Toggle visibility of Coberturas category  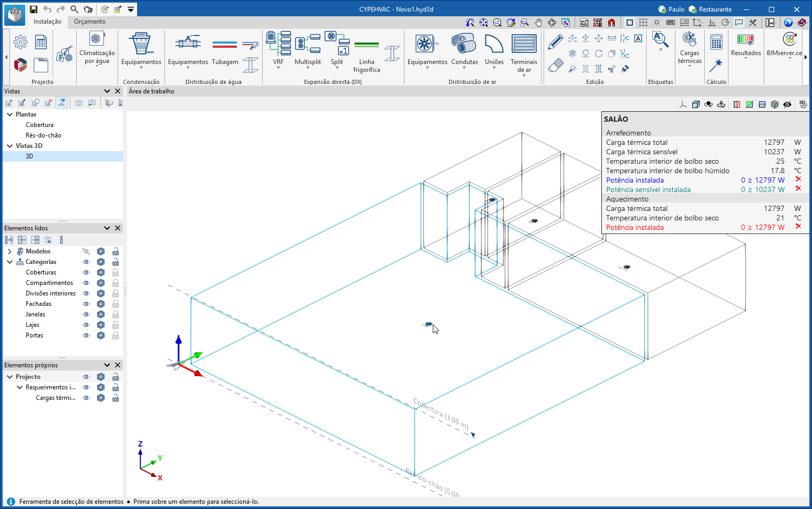pyautogui.click(x=86, y=272)
